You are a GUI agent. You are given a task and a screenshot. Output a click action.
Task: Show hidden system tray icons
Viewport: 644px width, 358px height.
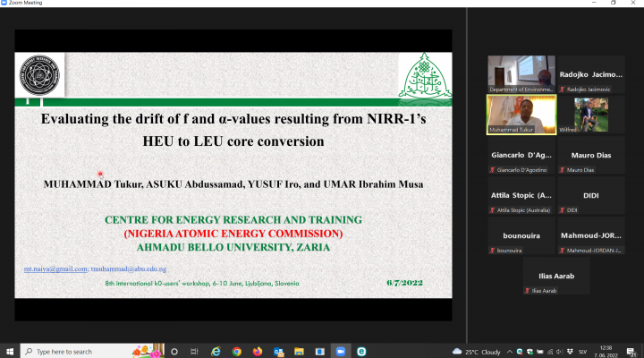click(510, 352)
